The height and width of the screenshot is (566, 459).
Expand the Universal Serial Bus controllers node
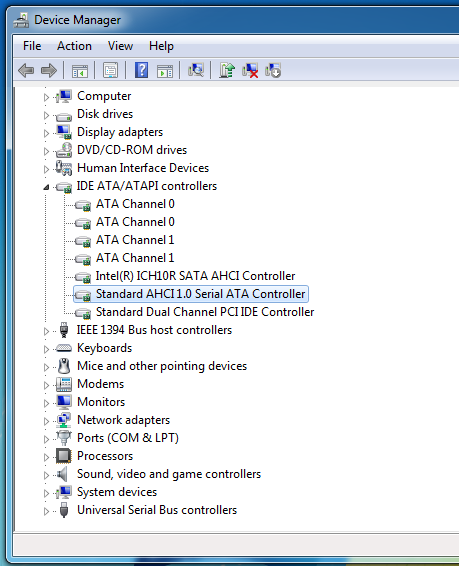(x=46, y=511)
